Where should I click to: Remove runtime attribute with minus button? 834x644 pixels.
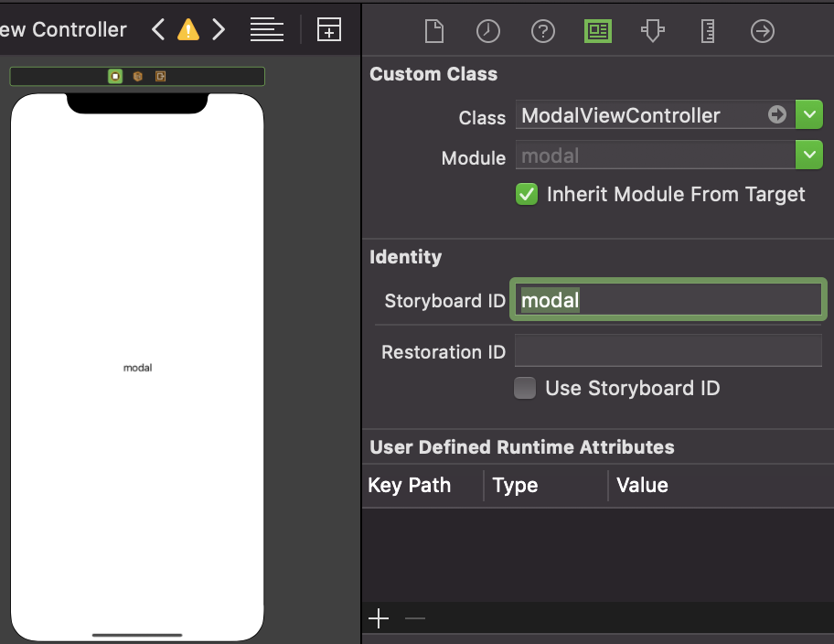coord(415,617)
